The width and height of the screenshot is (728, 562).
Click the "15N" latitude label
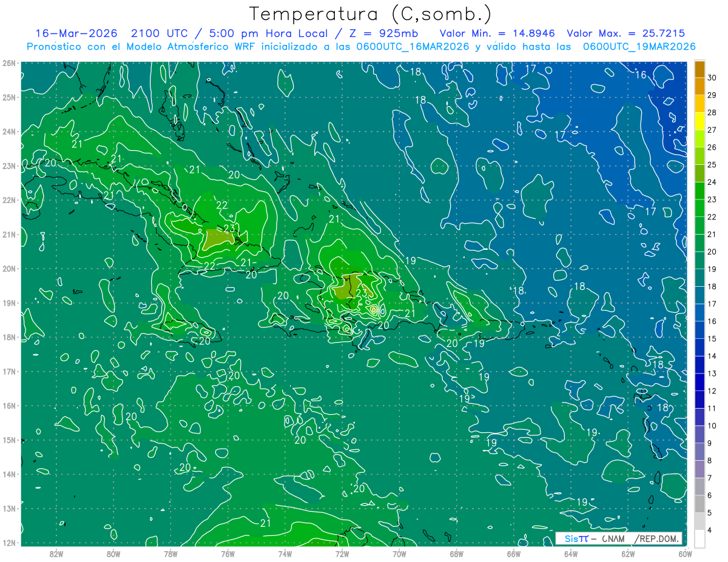pos(9,440)
